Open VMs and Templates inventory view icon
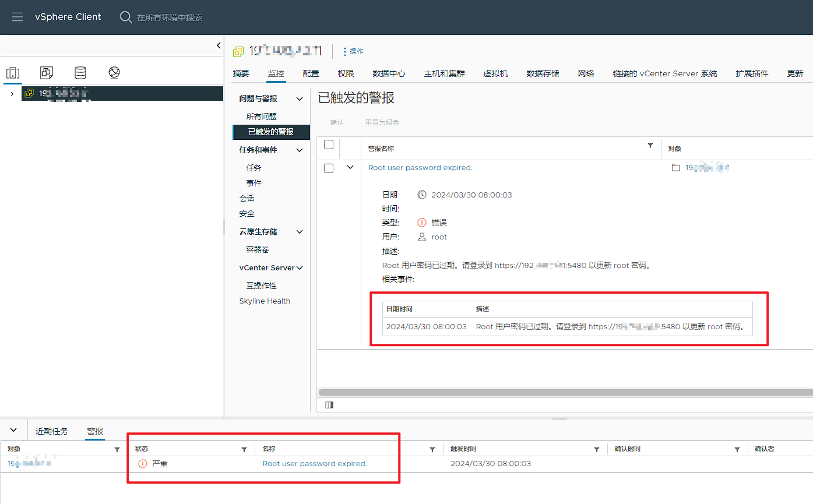This screenshot has width=813, height=504. coord(47,73)
